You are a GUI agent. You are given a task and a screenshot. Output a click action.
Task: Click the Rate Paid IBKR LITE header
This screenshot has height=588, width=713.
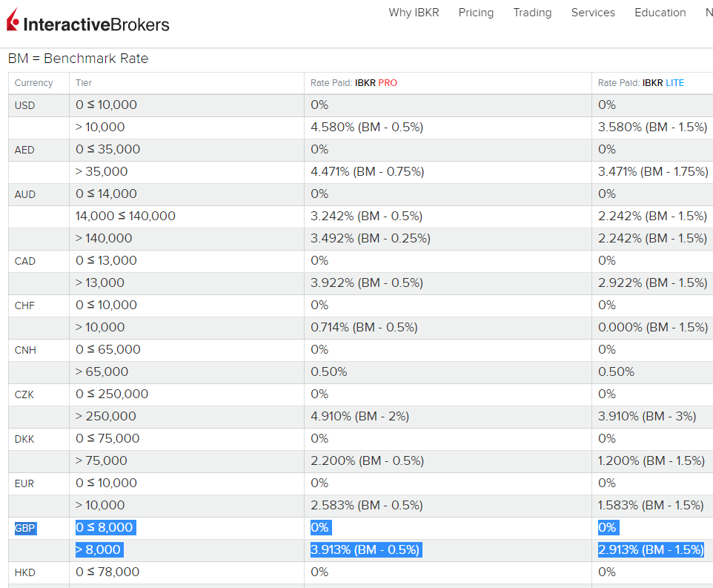pos(641,83)
